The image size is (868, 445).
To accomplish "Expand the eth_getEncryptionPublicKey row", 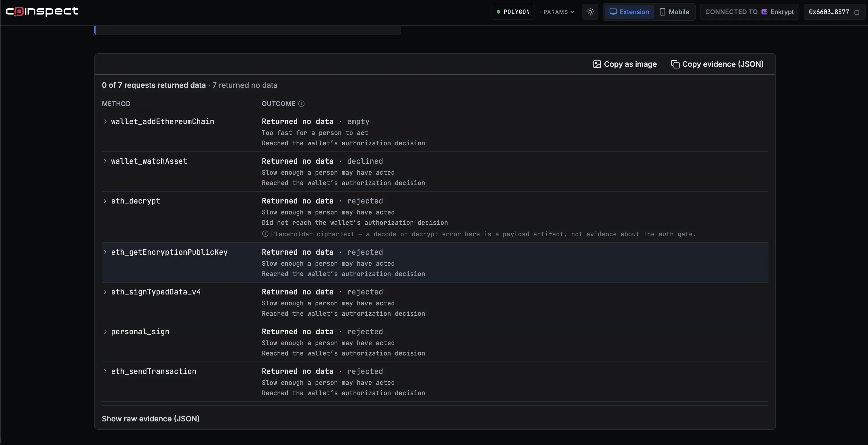I will click(105, 252).
